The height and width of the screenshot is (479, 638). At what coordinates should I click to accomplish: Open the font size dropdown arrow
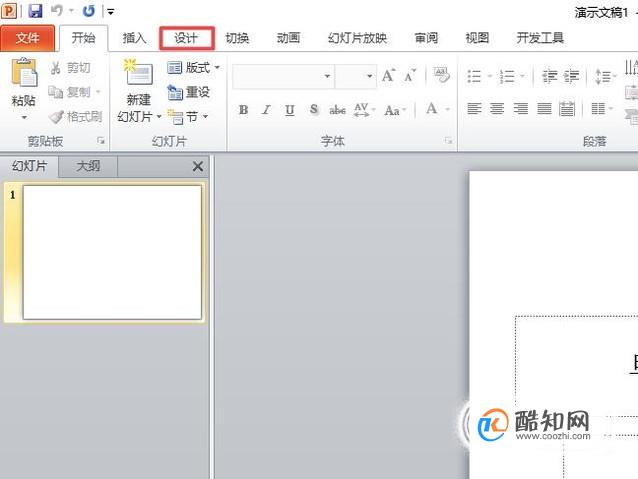[369, 76]
